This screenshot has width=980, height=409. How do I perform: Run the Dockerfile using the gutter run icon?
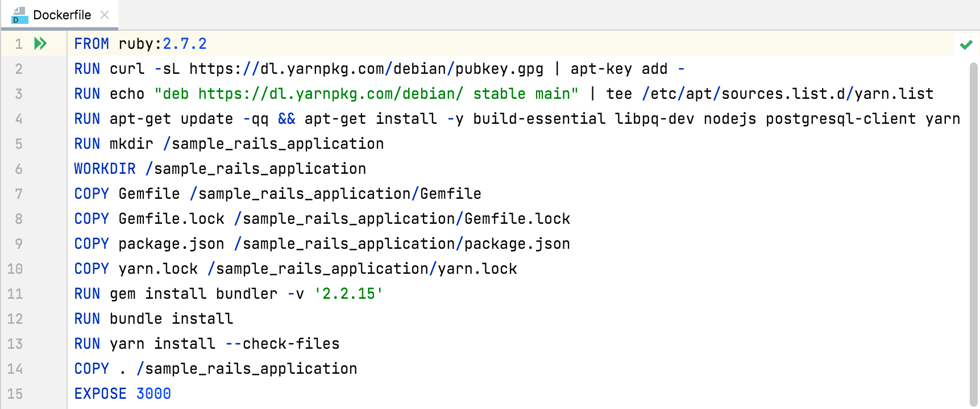pos(39,43)
